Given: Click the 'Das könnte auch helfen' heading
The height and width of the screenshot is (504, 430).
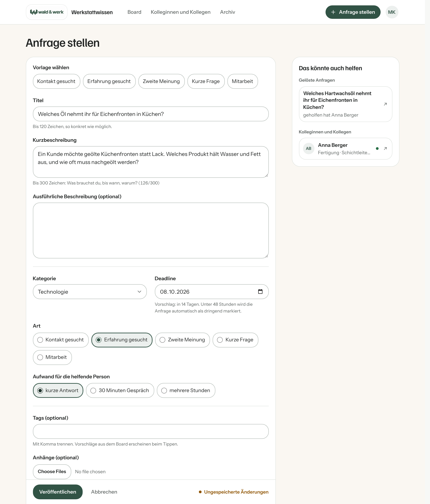Looking at the screenshot, I should point(330,68).
